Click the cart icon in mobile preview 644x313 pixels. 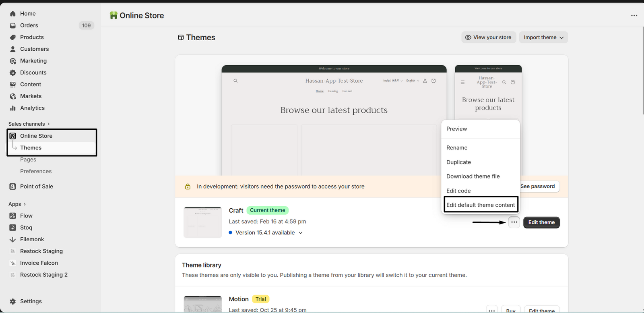pos(513,82)
